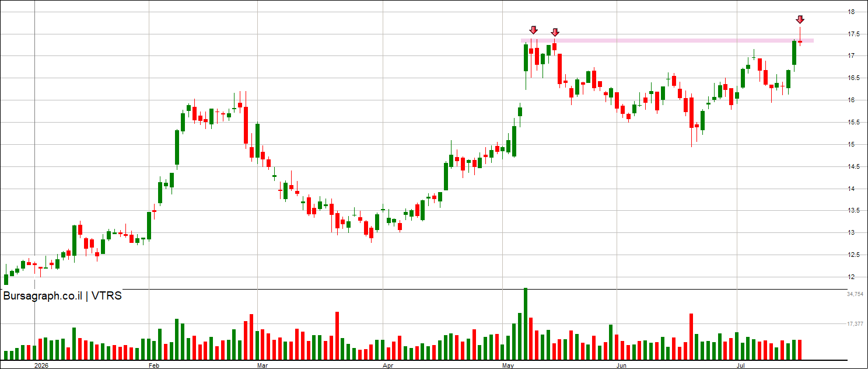Click the red down-arrow marker in July
868x369 pixels.
click(x=800, y=19)
